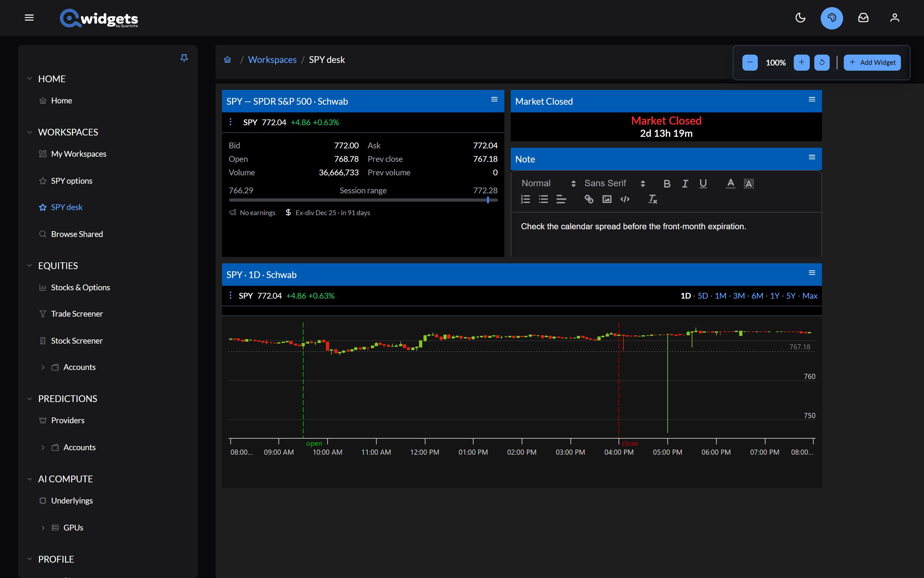The width and height of the screenshot is (924, 578).
Task: Go to home via breadcrumb icon
Action: pyautogui.click(x=227, y=60)
